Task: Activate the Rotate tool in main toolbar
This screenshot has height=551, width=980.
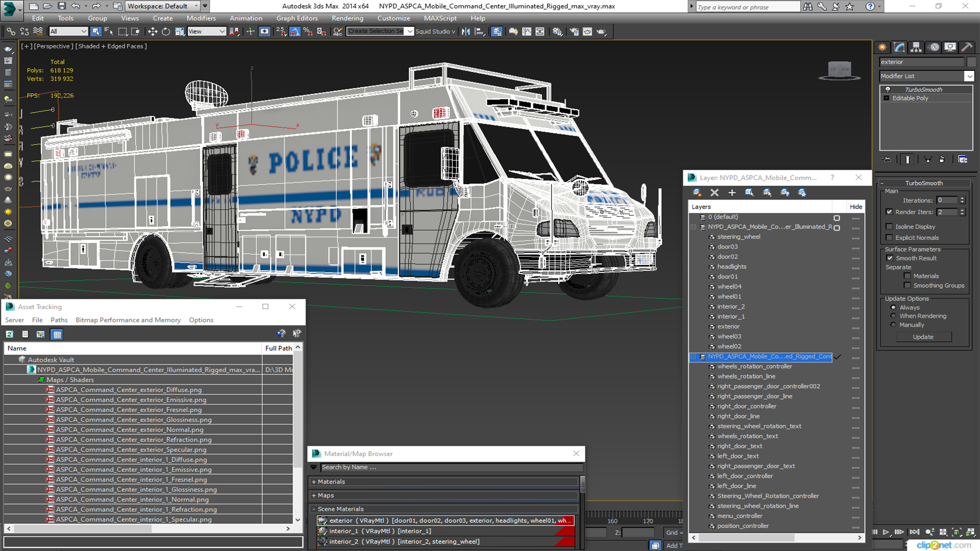Action: (x=166, y=32)
